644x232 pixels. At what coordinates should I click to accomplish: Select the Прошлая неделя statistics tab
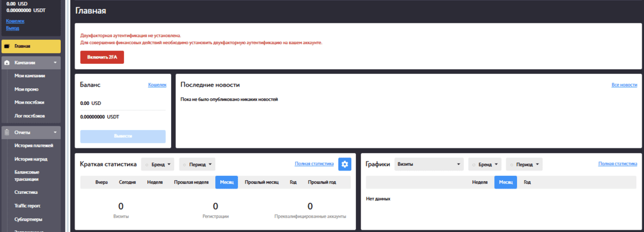pos(191,182)
